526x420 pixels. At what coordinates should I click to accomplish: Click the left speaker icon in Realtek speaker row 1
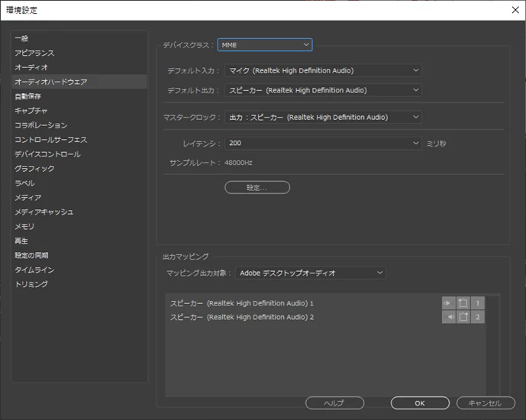(448, 303)
